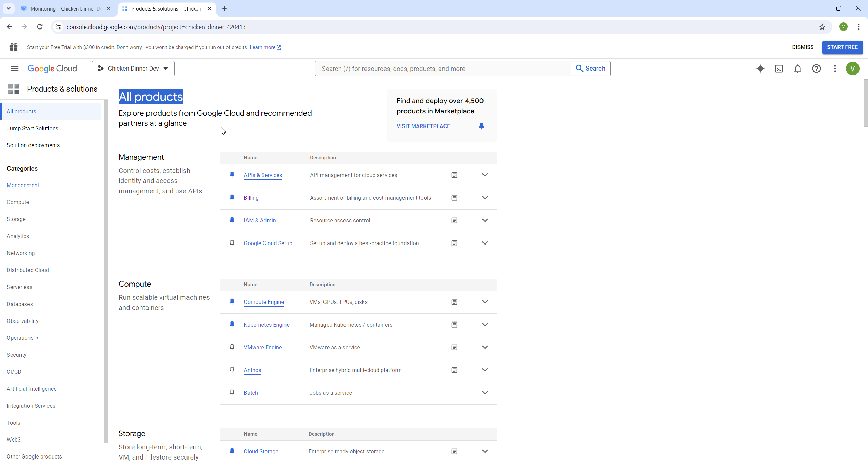This screenshot has height=468, width=868.
Task: Pin Google Cloud Setup product
Action: pos(232,243)
